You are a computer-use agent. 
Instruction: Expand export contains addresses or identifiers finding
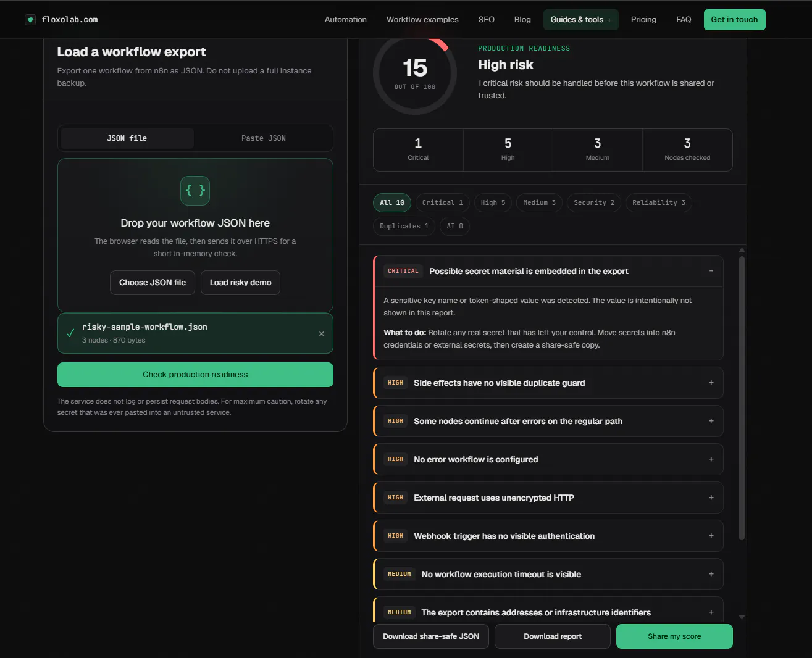711,612
